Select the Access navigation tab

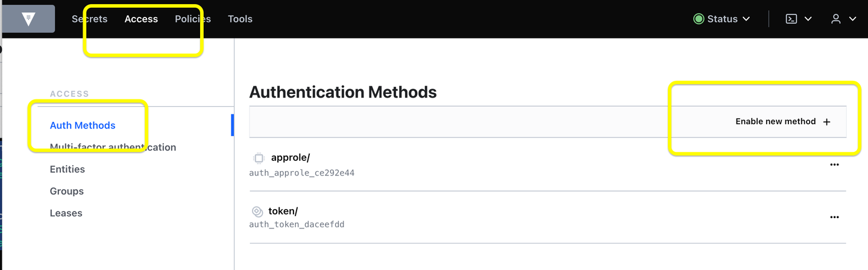[x=141, y=19]
